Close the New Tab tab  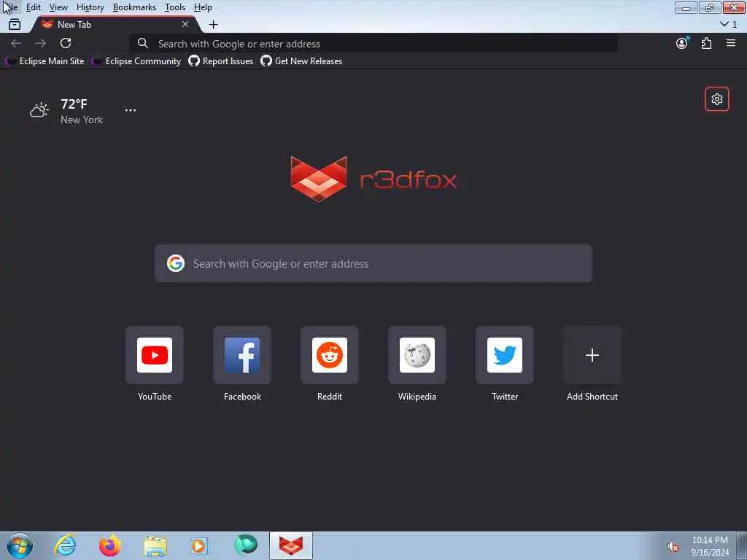pyautogui.click(x=185, y=24)
